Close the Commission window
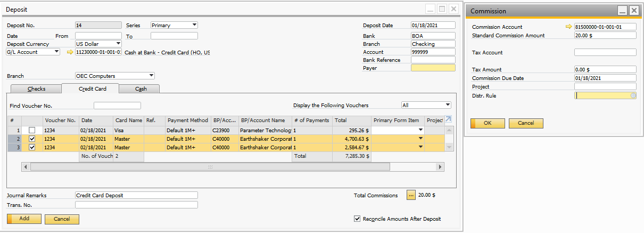This screenshot has width=644, height=233. [x=633, y=11]
